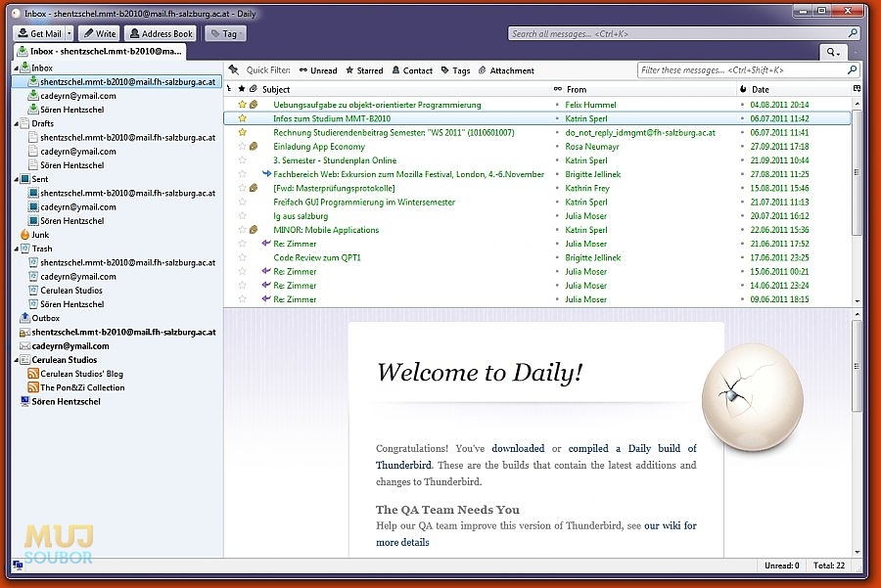The height and width of the screenshot is (588, 881).
Task: Toggle the quick filter pin icon
Action: 234,69
